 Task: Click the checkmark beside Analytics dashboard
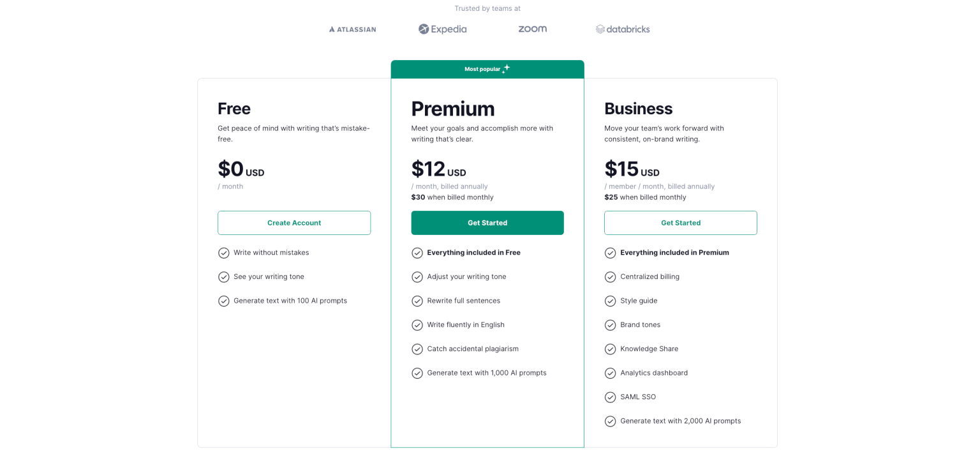610,373
